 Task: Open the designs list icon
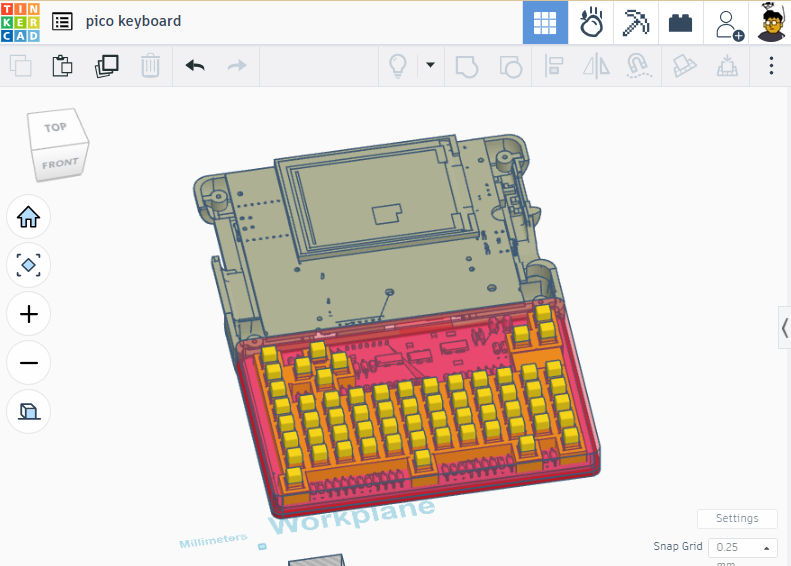pyautogui.click(x=62, y=22)
